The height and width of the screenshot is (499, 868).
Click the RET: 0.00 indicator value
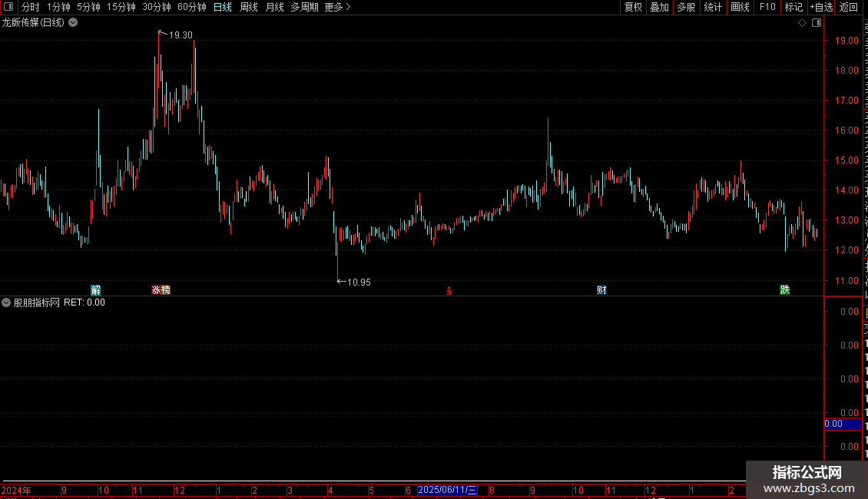pos(84,302)
